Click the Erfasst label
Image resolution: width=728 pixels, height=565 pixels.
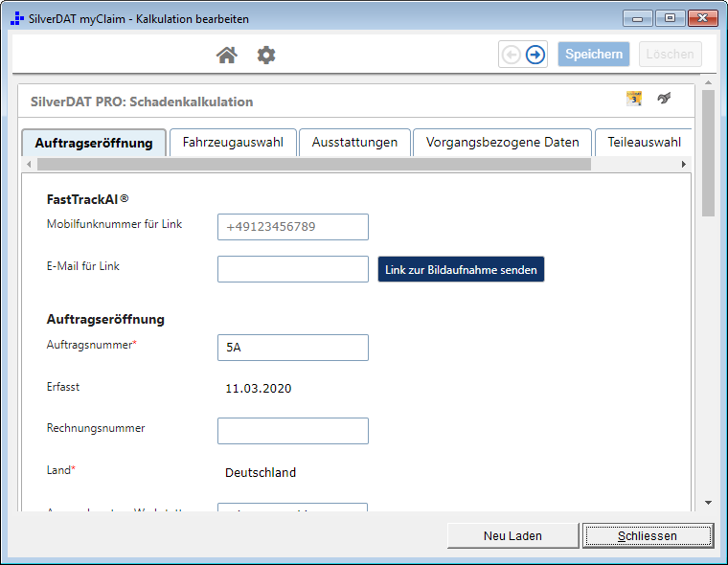63,387
